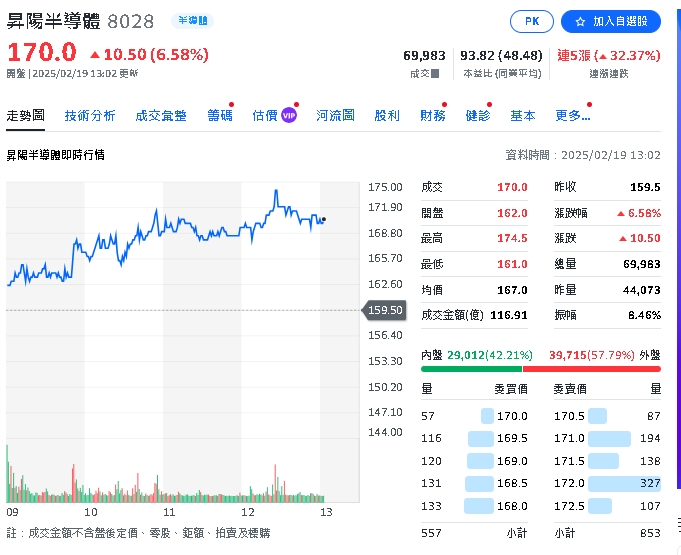Click the green 內盤 portion of ratio bar
681x555 pixels.
pyautogui.click(x=471, y=369)
